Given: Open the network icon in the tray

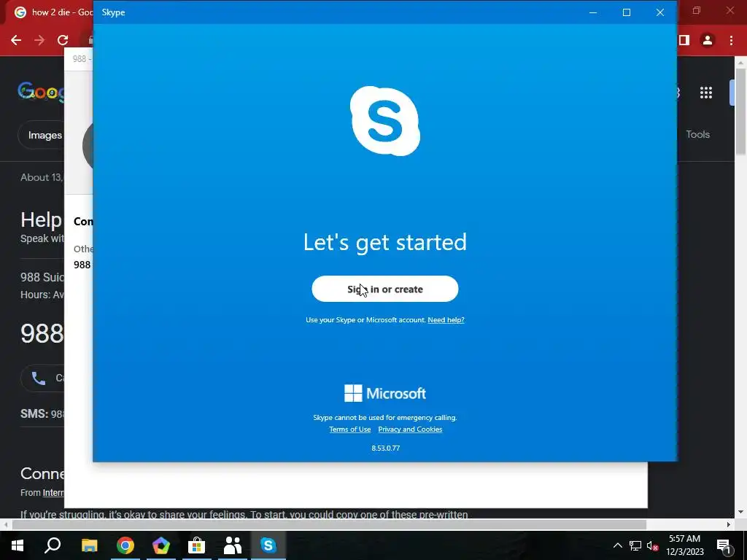Looking at the screenshot, I should click(635, 545).
